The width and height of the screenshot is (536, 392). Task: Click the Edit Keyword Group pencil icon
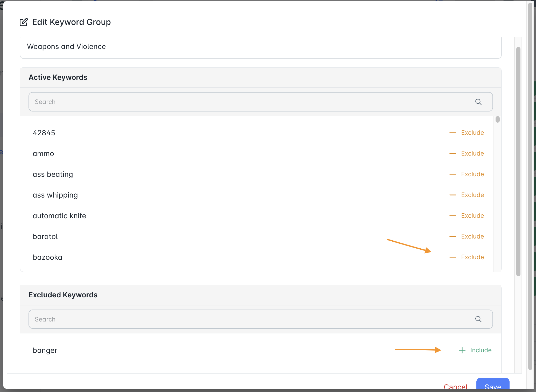(x=24, y=22)
